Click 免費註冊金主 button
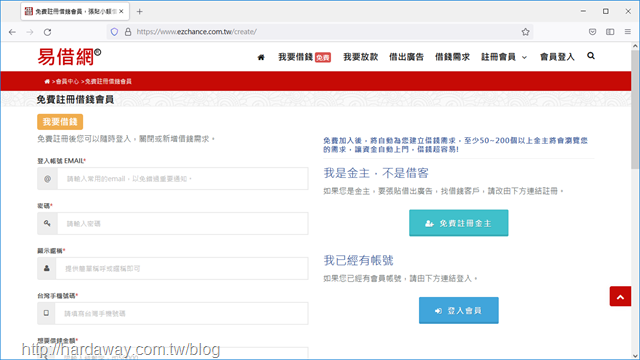Image resolution: width=640 pixels, height=360 pixels. (459, 223)
